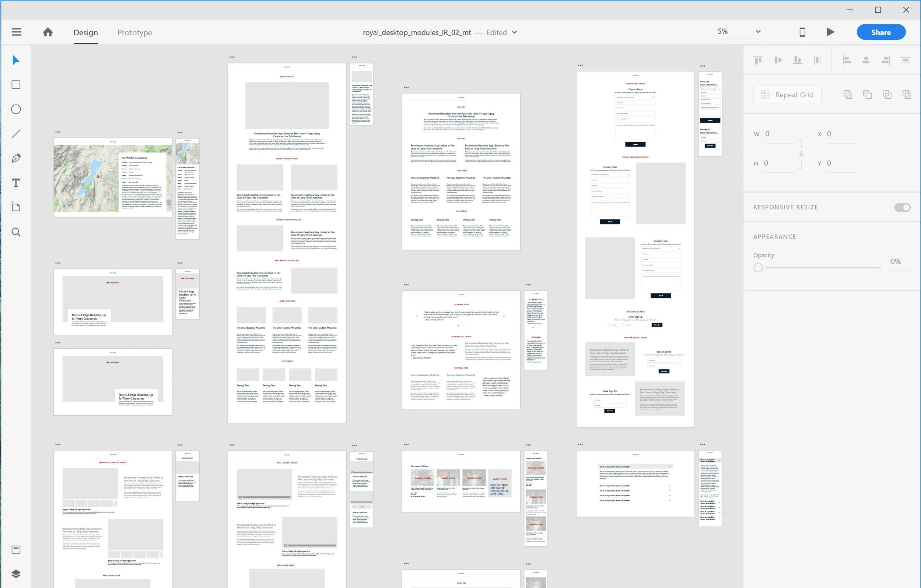The width and height of the screenshot is (921, 588).
Task: Open the Layers panel icon
Action: click(16, 574)
